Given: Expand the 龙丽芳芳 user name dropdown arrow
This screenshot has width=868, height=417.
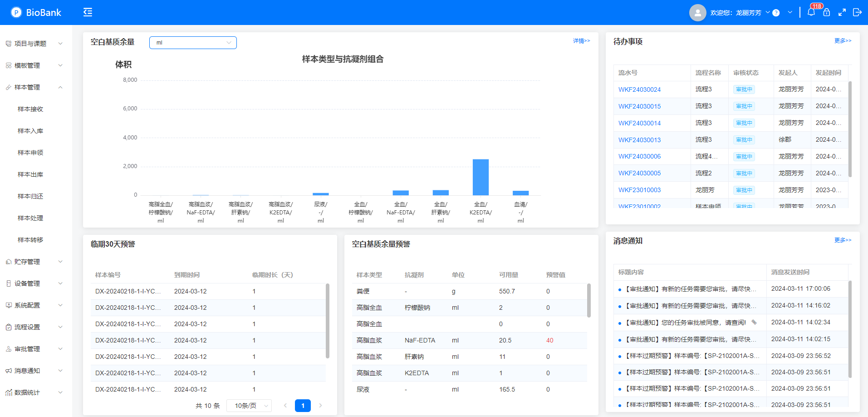Looking at the screenshot, I should tap(768, 12).
